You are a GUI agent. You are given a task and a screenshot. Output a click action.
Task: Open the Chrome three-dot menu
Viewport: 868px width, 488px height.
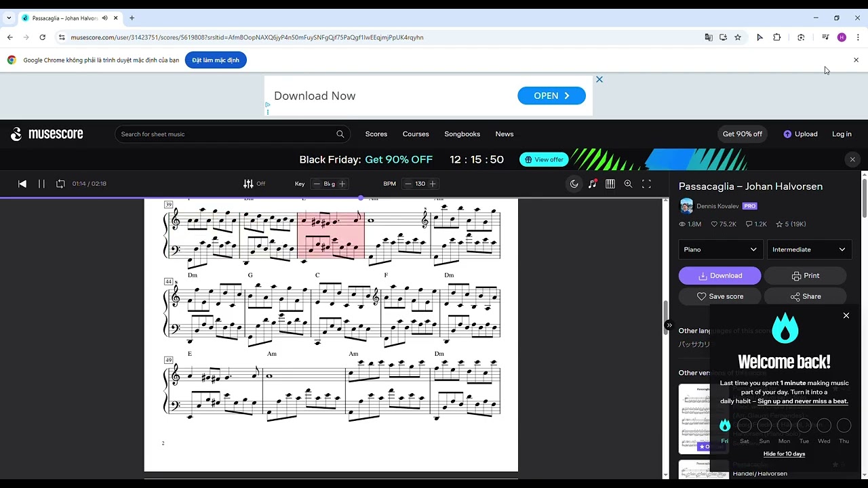858,37
